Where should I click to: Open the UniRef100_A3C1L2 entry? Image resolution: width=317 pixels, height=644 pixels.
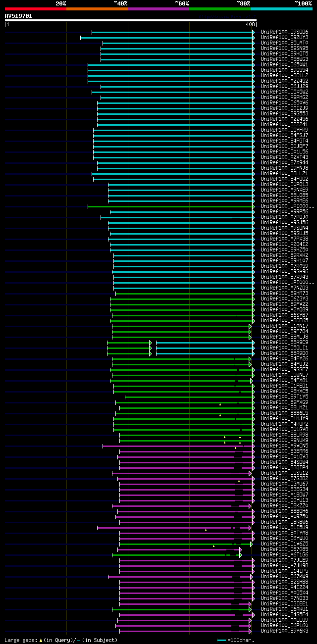[284, 76]
